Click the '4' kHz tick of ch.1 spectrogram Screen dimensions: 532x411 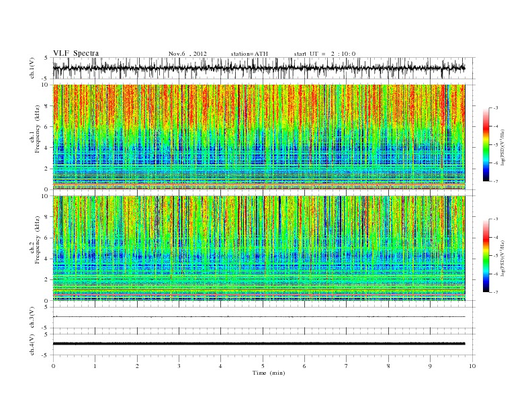(x=46, y=148)
